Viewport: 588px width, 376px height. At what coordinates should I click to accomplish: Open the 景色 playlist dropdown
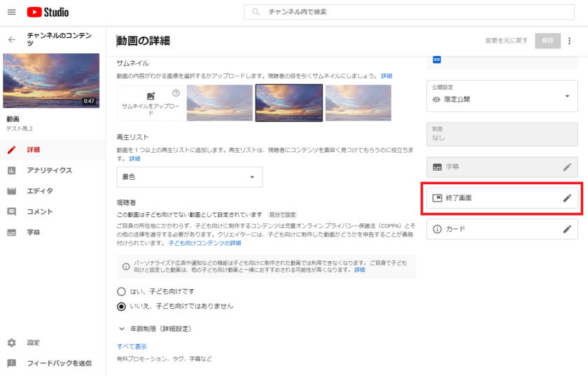point(189,177)
